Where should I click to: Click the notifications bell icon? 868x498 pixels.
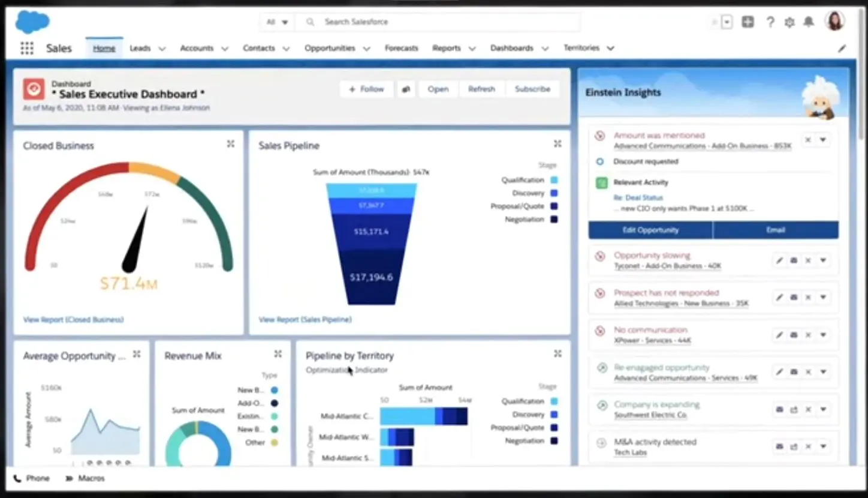(809, 22)
